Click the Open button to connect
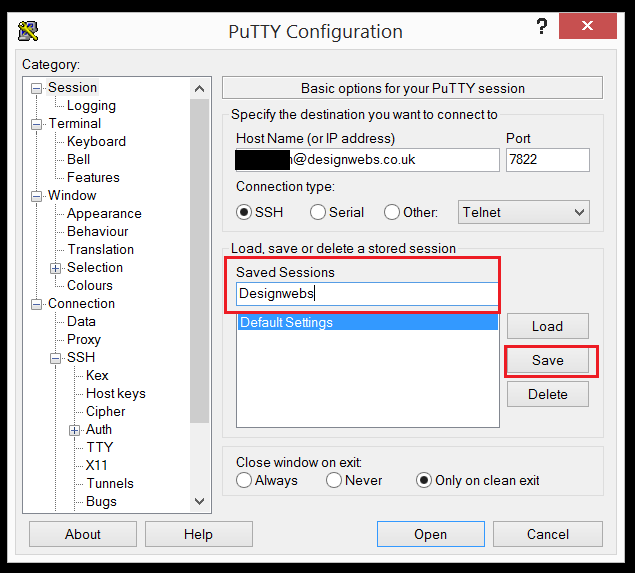Screen dimensions: 635x573 pos(430,534)
